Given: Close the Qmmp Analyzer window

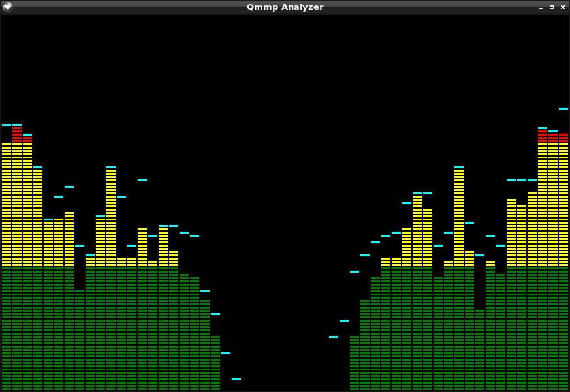Looking at the screenshot, I should (x=562, y=7).
